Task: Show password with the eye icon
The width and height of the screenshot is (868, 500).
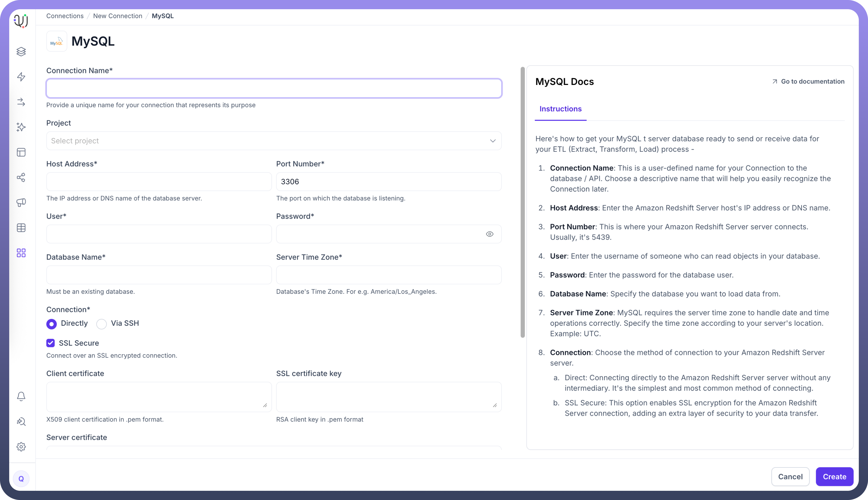Action: click(490, 234)
